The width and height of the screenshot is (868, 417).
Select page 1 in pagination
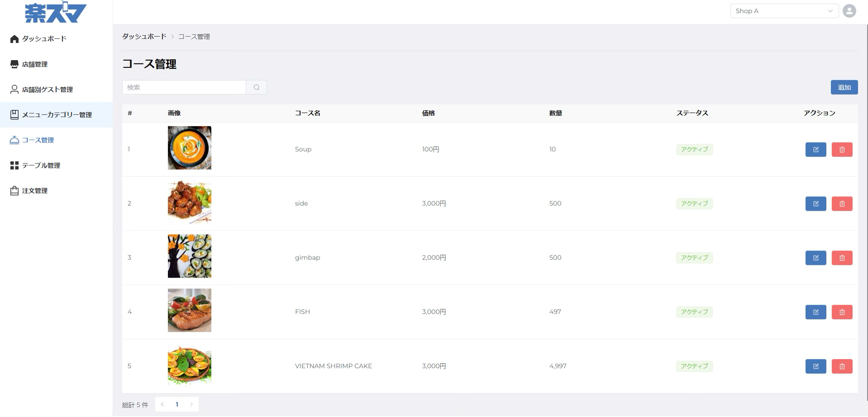[177, 404]
